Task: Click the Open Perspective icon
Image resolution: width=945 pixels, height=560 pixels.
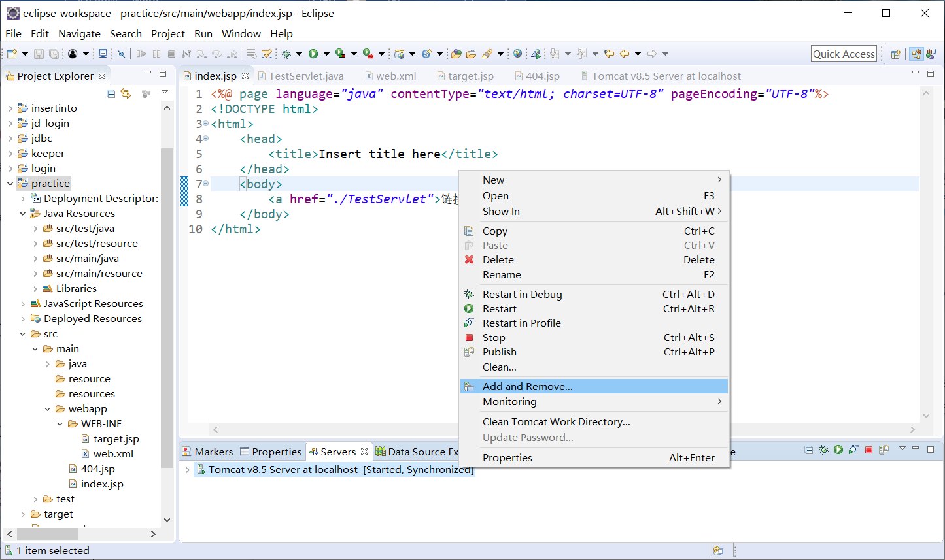Action: click(895, 54)
